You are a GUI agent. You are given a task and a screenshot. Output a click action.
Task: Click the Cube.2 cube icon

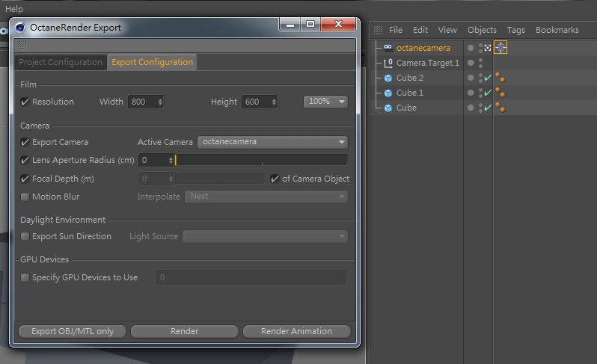pos(388,78)
